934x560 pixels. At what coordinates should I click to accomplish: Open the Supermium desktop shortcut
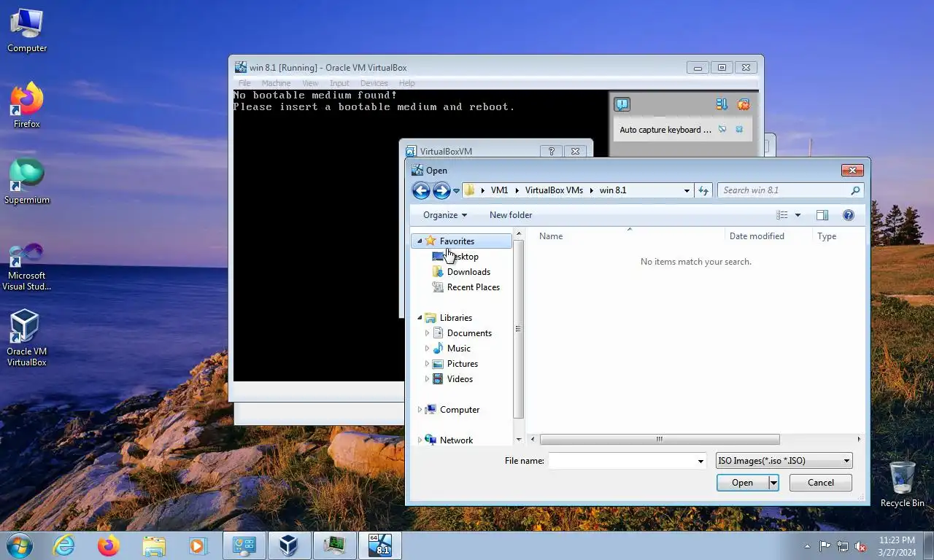27,182
